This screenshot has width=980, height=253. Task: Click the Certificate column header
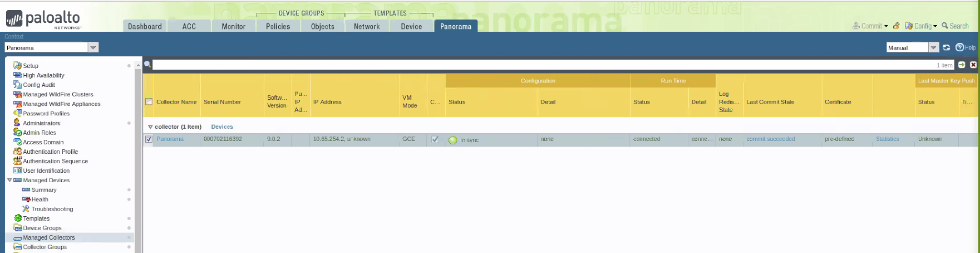point(838,102)
